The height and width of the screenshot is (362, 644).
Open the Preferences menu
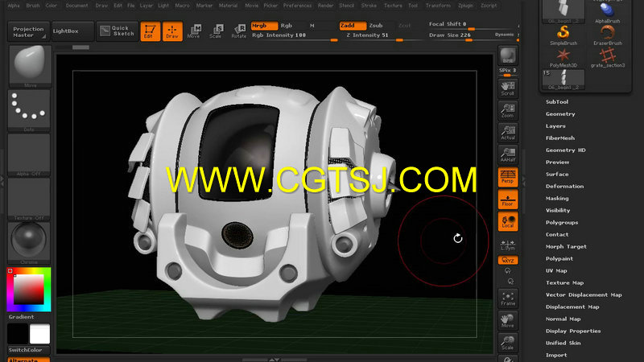coord(297,6)
